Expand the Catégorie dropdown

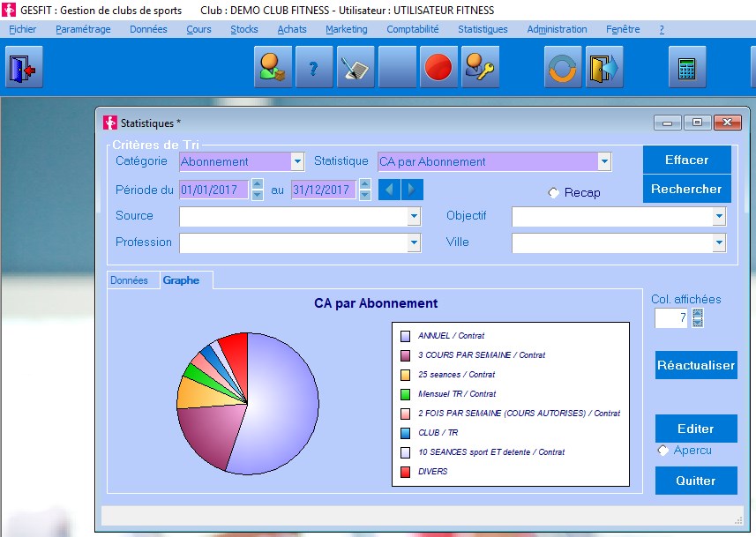pos(297,161)
